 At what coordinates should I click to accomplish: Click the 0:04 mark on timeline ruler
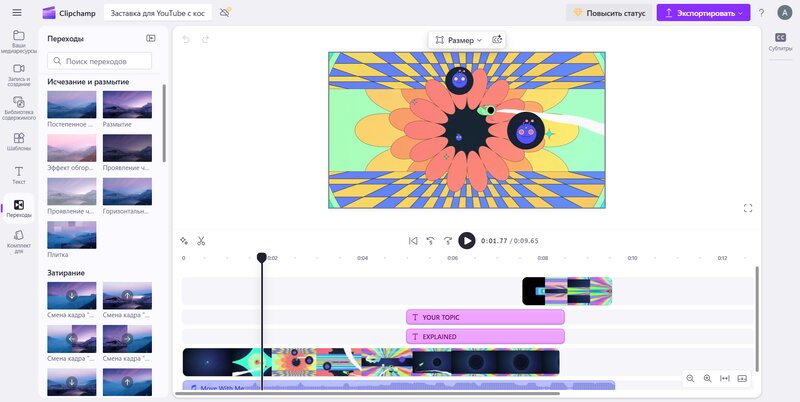362,258
